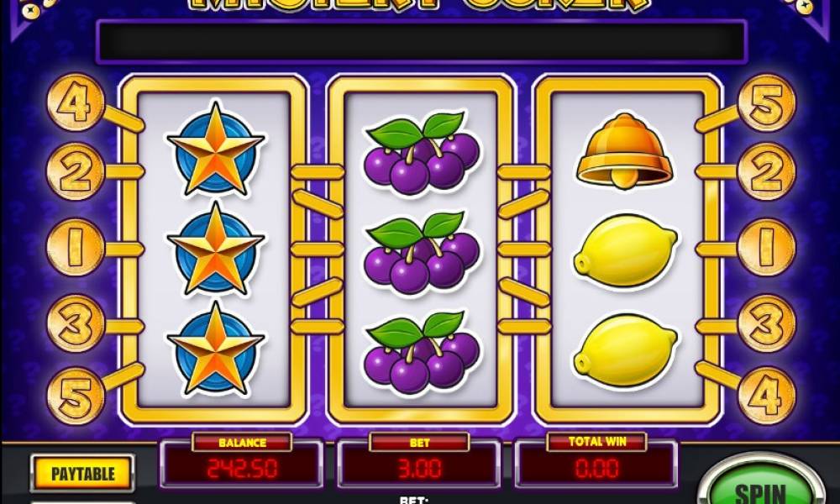
Task: Click the left payline 4 coin
Action: pos(75,102)
